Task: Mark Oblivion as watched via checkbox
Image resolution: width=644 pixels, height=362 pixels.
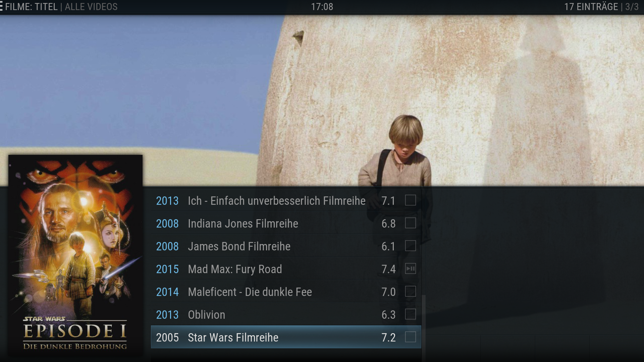Action: click(x=410, y=314)
